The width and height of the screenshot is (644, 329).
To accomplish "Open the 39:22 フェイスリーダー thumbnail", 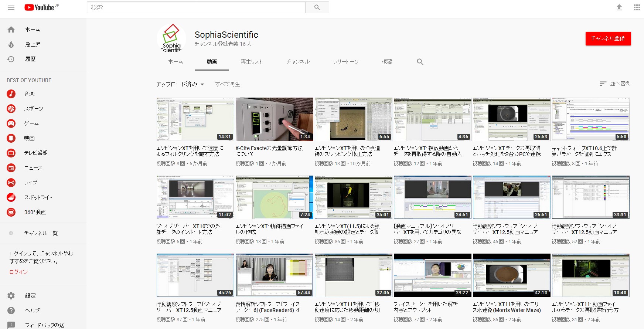I will 432,275.
